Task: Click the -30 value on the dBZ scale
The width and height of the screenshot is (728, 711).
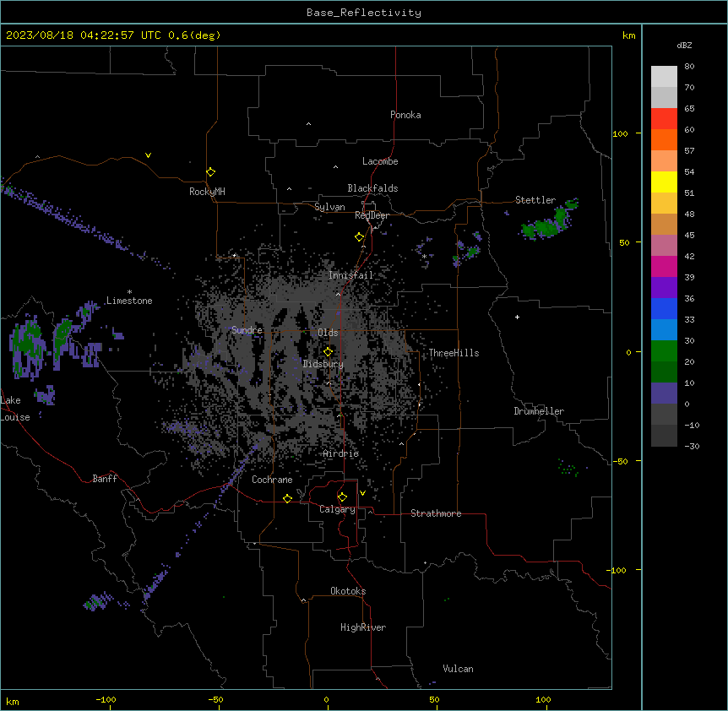Action: [692, 446]
